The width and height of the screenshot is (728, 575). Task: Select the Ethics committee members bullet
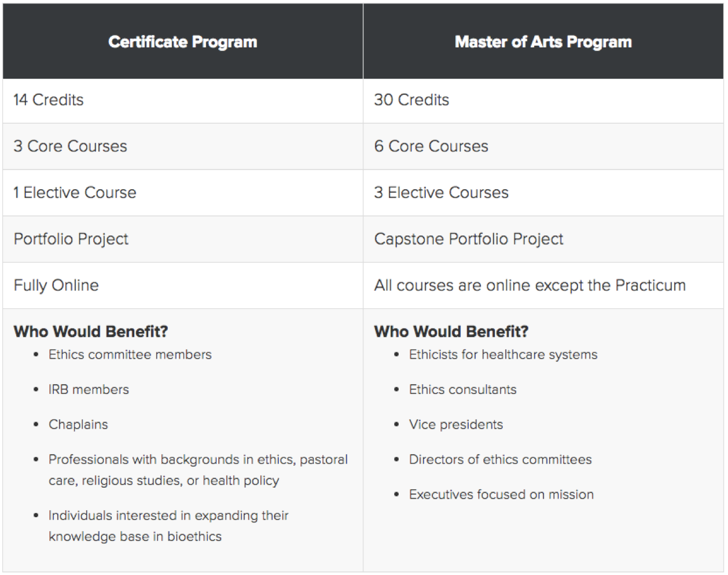coord(130,355)
